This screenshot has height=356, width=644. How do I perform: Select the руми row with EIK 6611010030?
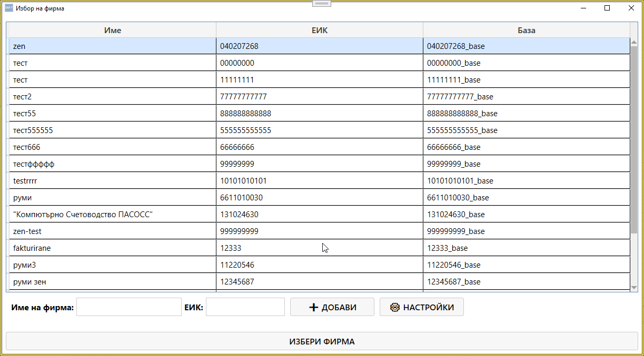pyautogui.click(x=319, y=198)
